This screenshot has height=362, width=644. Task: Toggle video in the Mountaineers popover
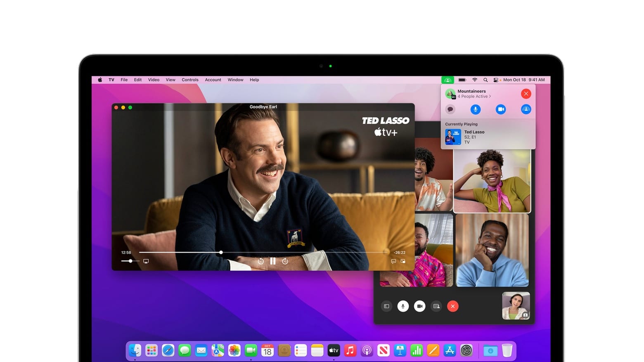pyautogui.click(x=501, y=109)
